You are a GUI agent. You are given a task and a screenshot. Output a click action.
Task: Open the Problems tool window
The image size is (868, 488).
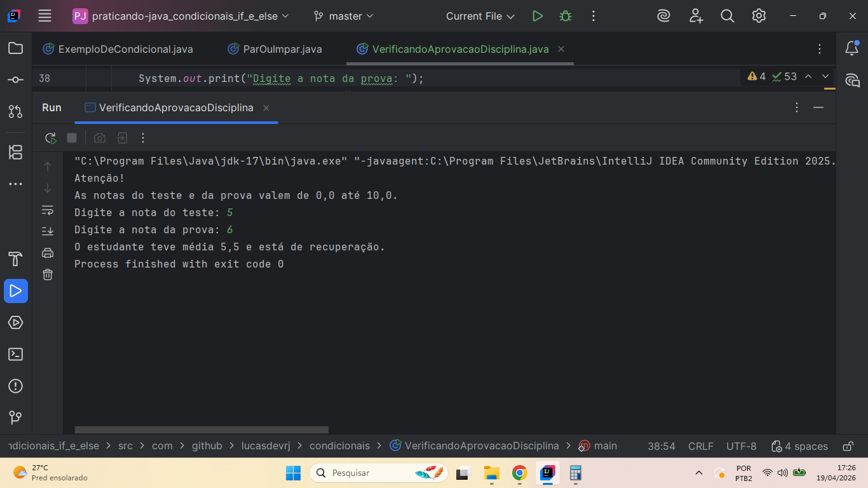point(16,386)
